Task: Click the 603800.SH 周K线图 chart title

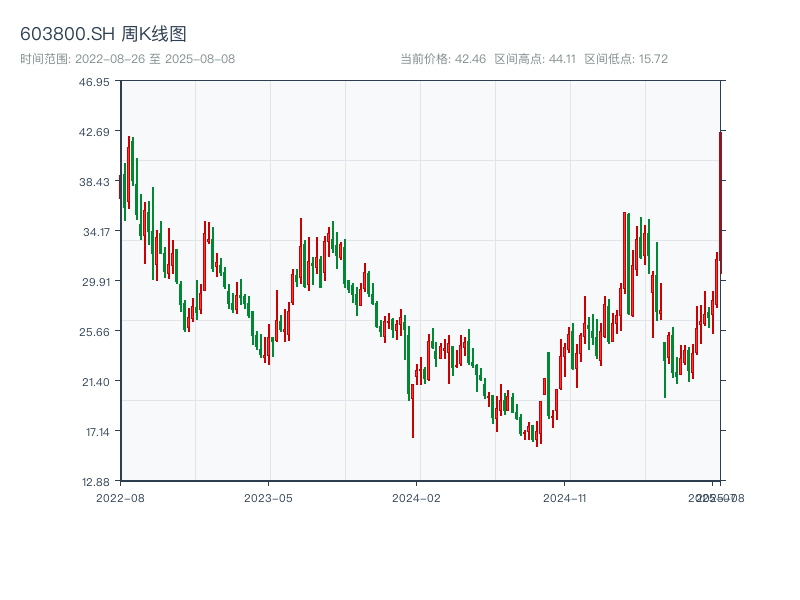Action: tap(103, 34)
